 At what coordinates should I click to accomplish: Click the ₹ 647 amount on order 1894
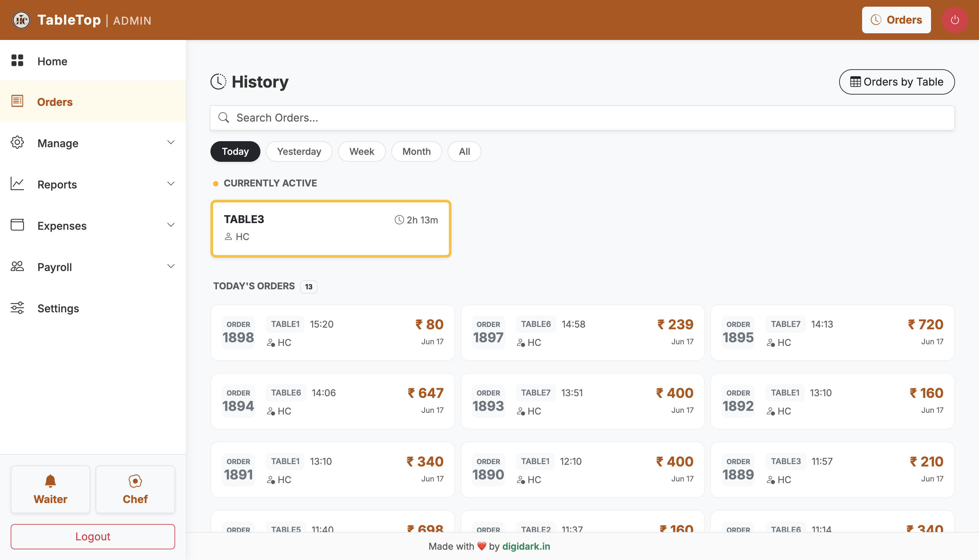pos(426,393)
